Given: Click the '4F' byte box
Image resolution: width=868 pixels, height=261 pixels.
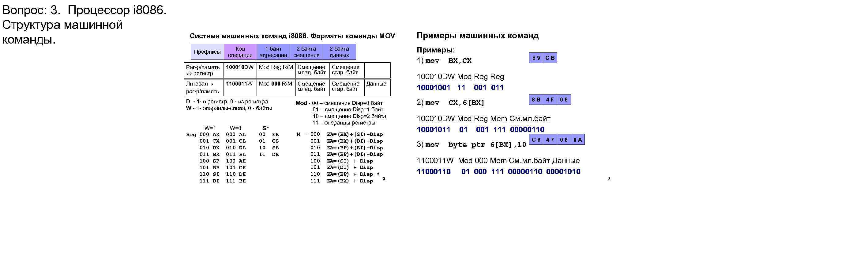Looking at the screenshot, I should 550,100.
